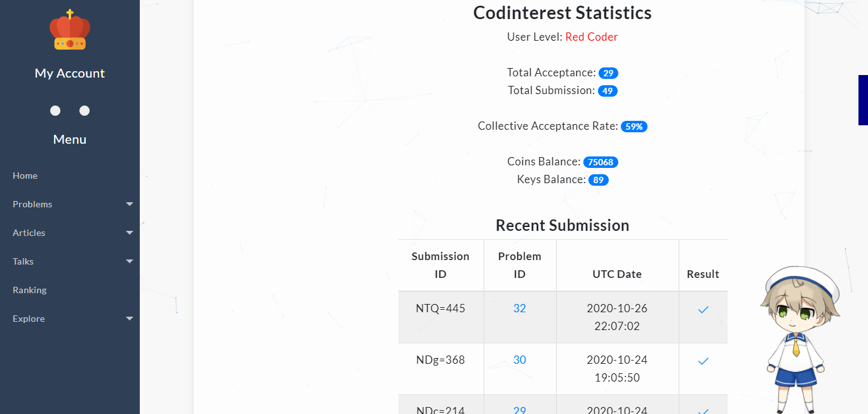Open the Ranking menu item
868x414 pixels.
coord(30,290)
